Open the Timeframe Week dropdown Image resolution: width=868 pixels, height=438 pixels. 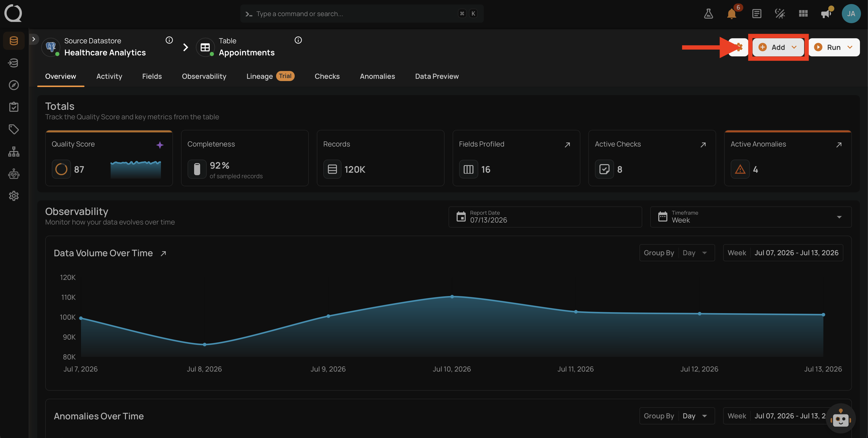pos(751,217)
